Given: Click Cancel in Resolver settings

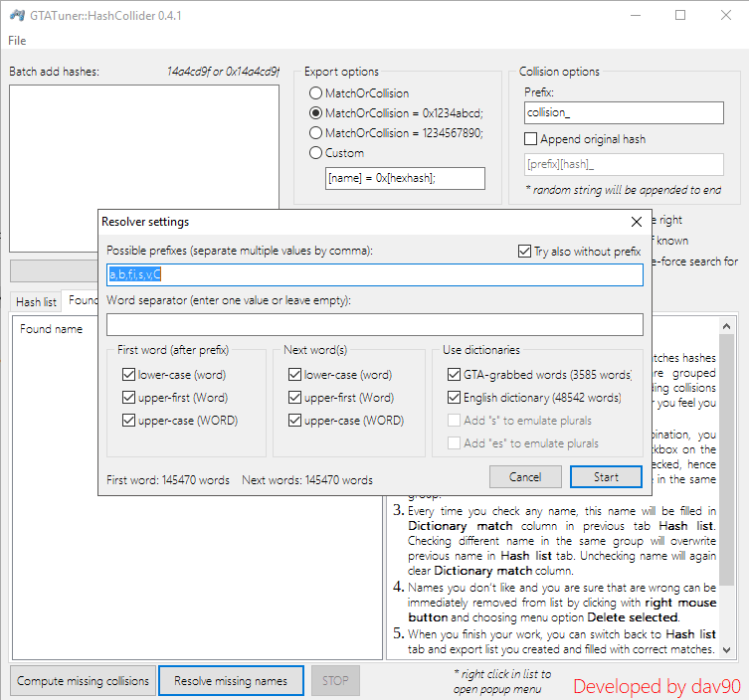Looking at the screenshot, I should pyautogui.click(x=525, y=477).
